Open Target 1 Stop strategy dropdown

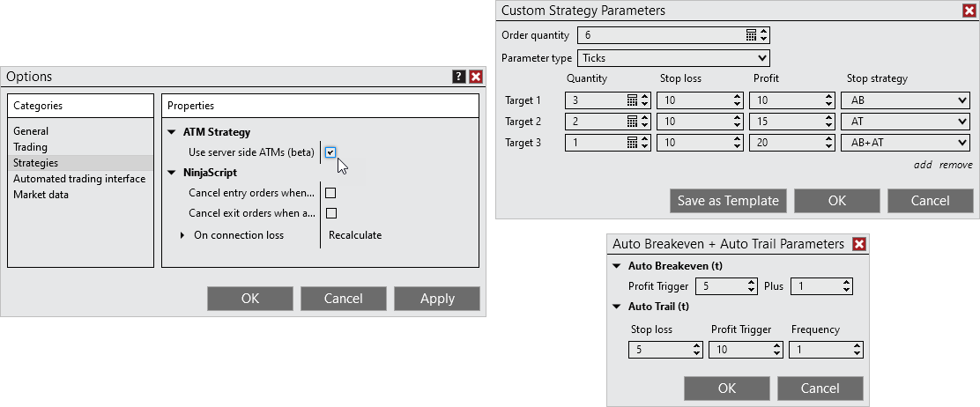click(905, 100)
